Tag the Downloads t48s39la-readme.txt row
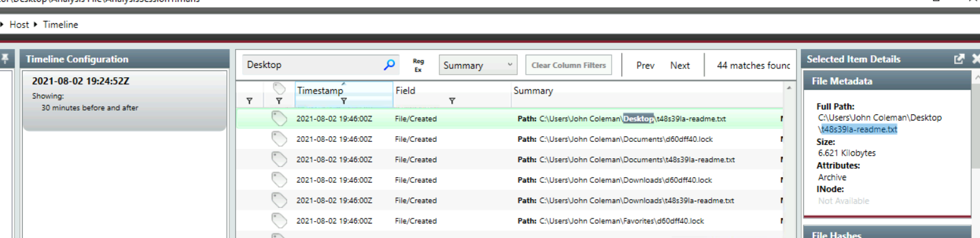Viewport: 980px width, 238px height. pos(279,200)
